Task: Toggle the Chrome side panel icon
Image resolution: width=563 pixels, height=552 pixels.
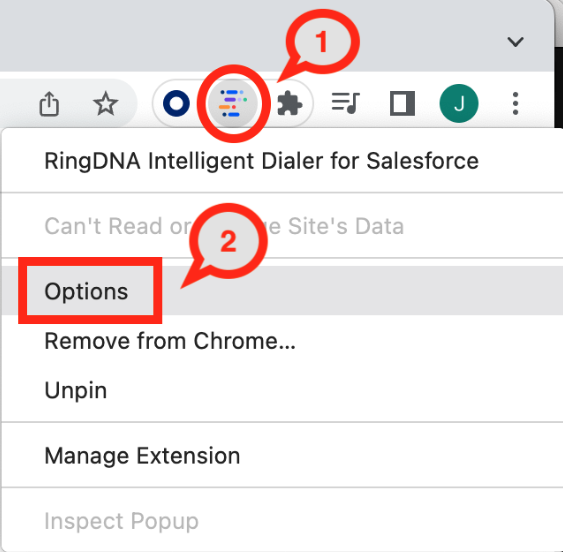Action: pyautogui.click(x=402, y=103)
